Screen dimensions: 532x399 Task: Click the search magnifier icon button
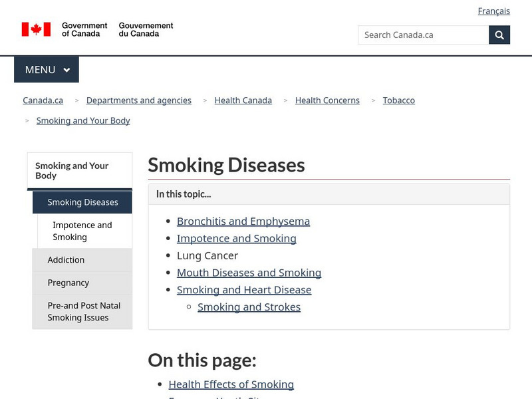(499, 35)
